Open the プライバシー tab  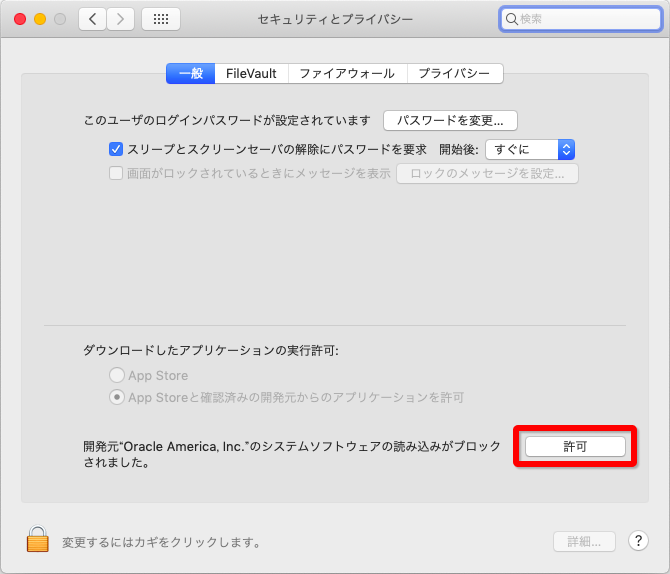pyautogui.click(x=455, y=74)
